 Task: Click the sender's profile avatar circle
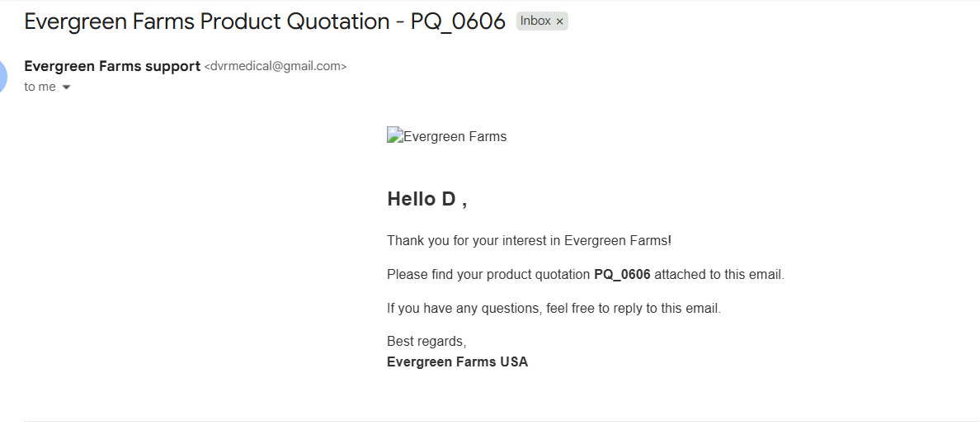click(2, 77)
